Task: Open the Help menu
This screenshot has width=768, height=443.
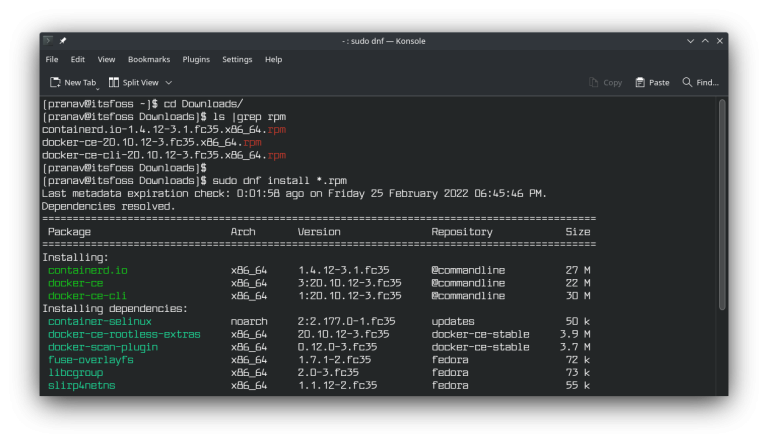Action: coord(273,60)
